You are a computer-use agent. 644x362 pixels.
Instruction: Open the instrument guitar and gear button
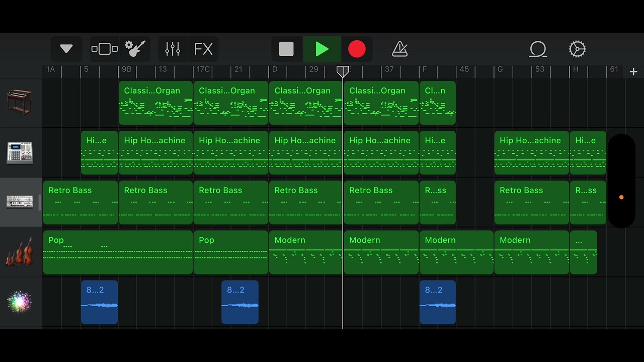[135, 49]
